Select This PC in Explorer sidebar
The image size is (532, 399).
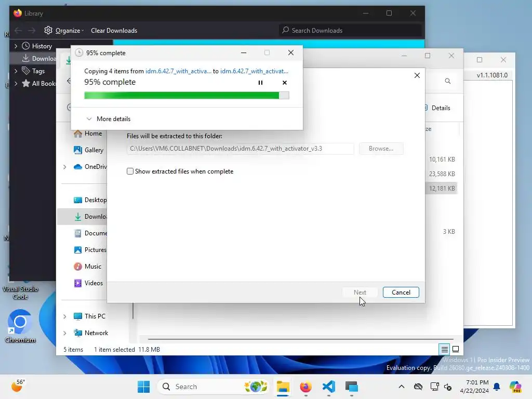point(89,316)
